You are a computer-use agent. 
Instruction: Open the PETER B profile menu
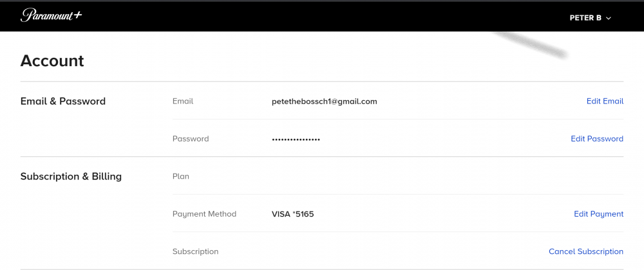[585, 18]
